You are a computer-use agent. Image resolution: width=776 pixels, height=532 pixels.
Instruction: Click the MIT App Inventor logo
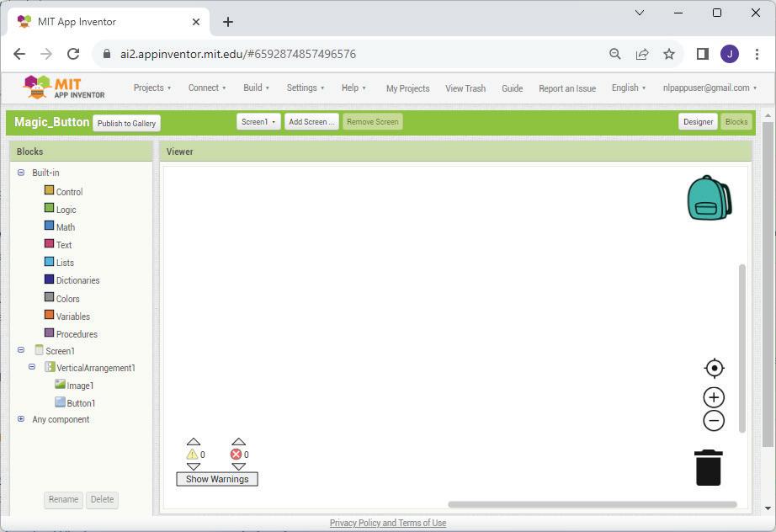click(x=64, y=88)
